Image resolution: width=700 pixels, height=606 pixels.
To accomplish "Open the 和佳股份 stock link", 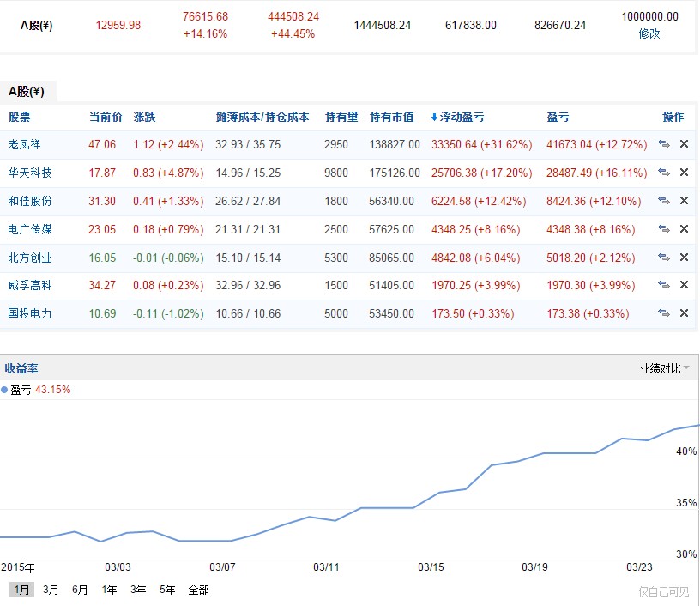I will [x=30, y=201].
